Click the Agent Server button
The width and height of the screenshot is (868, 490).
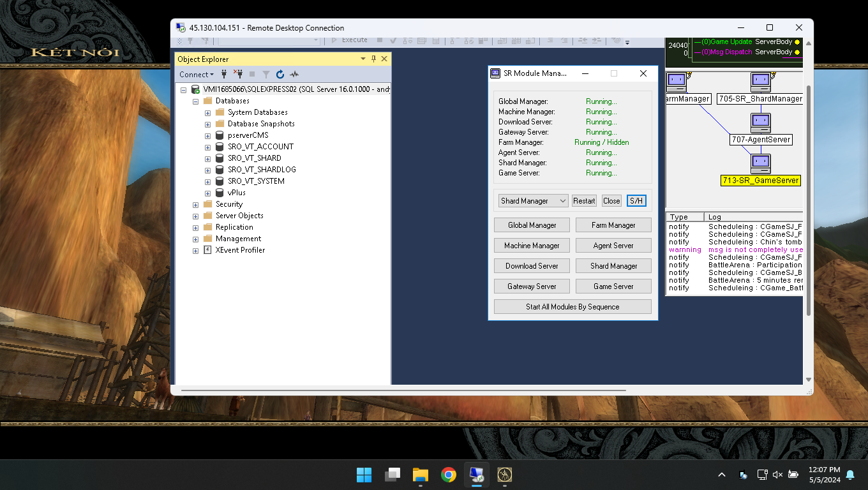pos(613,246)
